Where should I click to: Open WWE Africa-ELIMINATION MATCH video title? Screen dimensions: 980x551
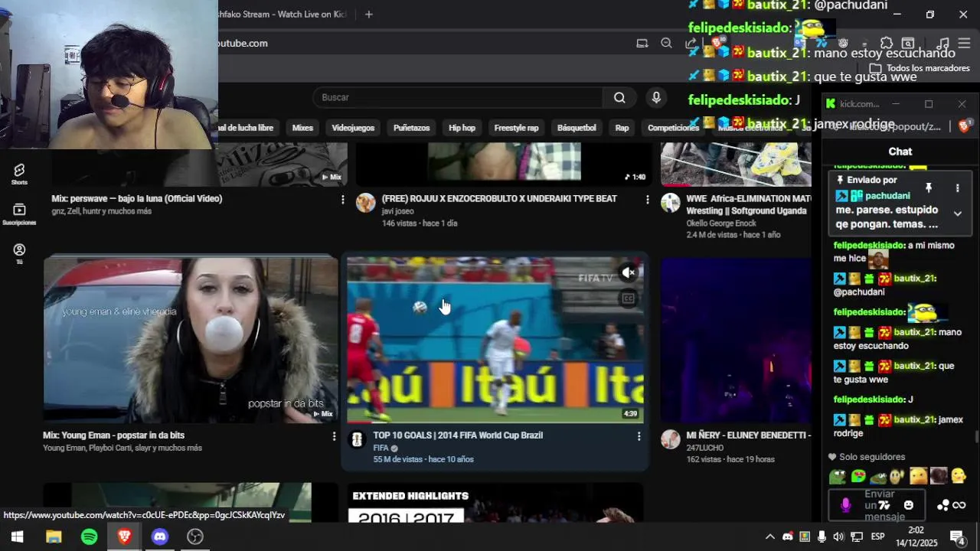click(x=748, y=204)
